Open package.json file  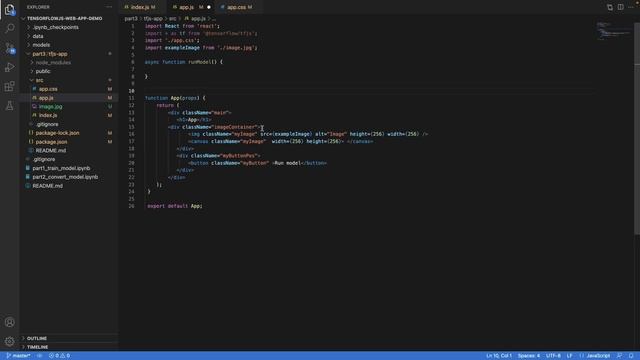(x=51, y=142)
